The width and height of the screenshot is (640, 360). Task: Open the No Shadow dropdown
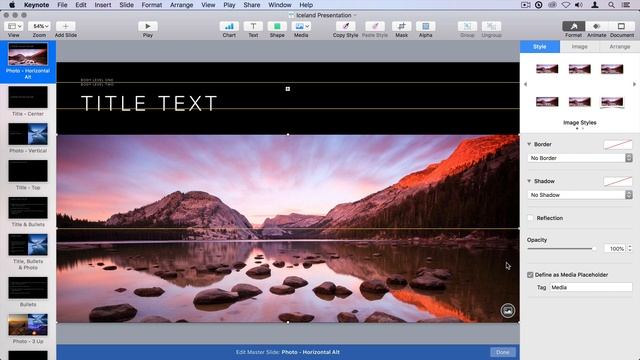(580, 195)
